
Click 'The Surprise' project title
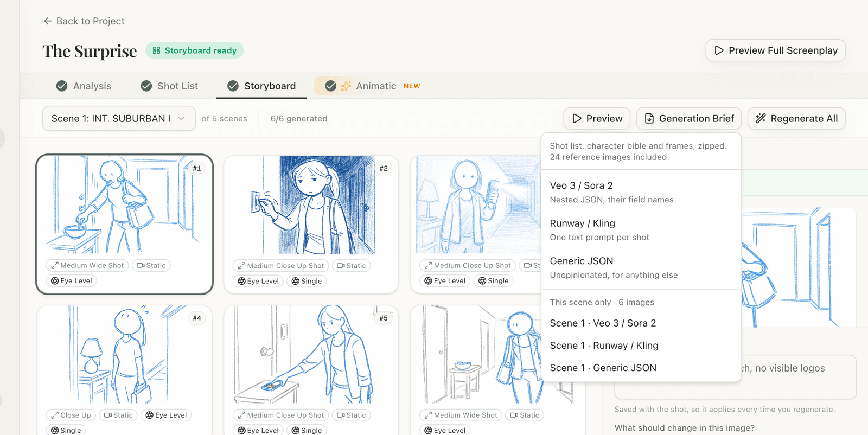click(x=90, y=51)
